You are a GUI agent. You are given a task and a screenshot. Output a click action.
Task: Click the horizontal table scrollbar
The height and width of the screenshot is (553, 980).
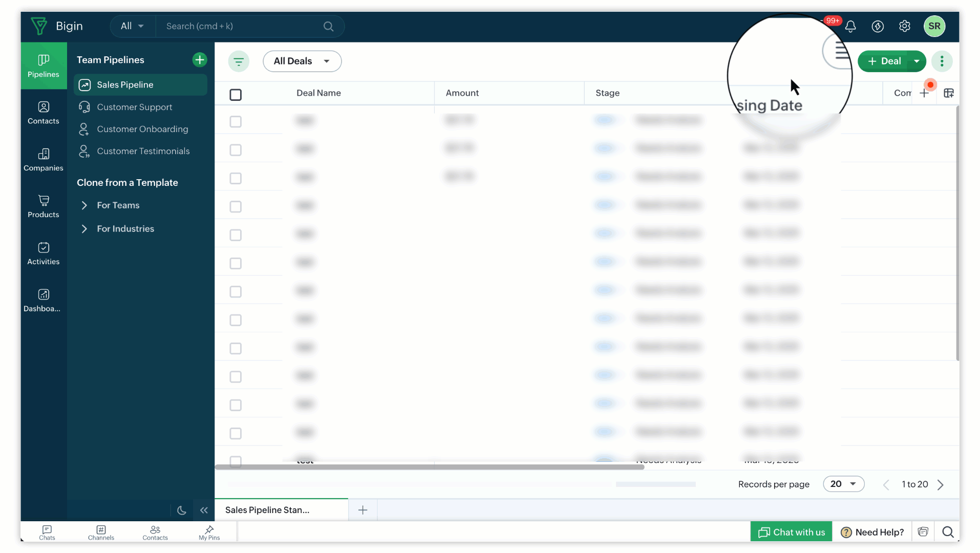(430, 467)
